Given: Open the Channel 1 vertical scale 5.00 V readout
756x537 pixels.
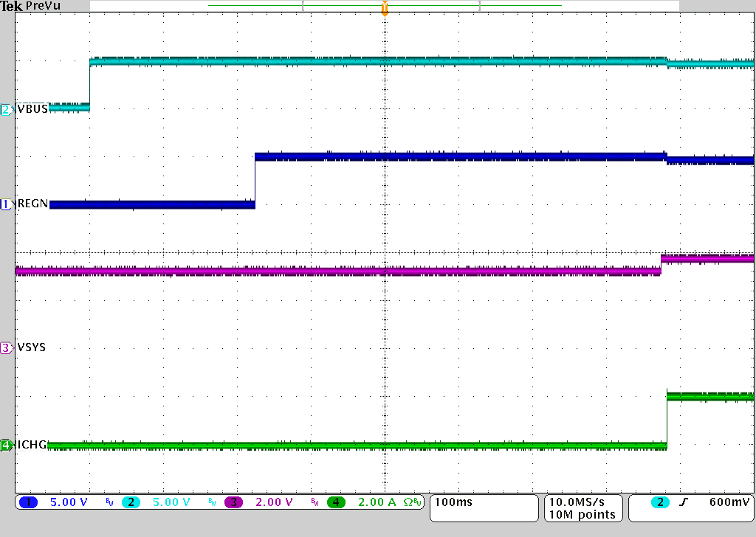Looking at the screenshot, I should click(68, 502).
